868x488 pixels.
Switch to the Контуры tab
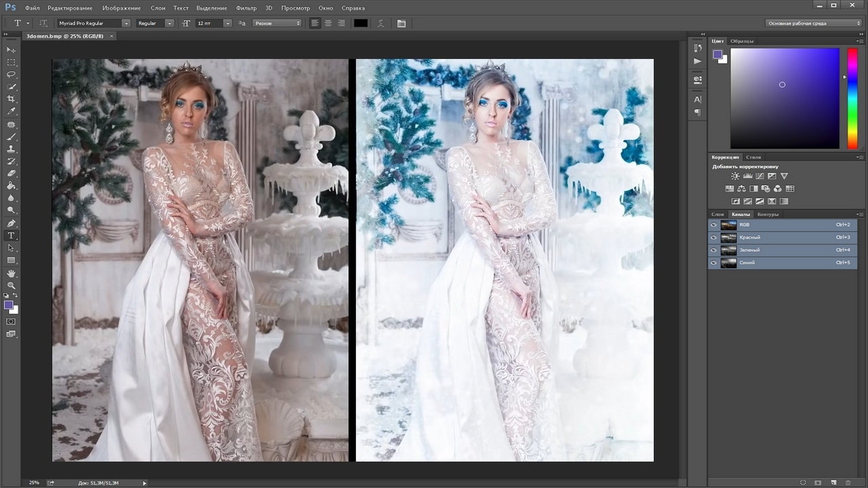point(768,214)
